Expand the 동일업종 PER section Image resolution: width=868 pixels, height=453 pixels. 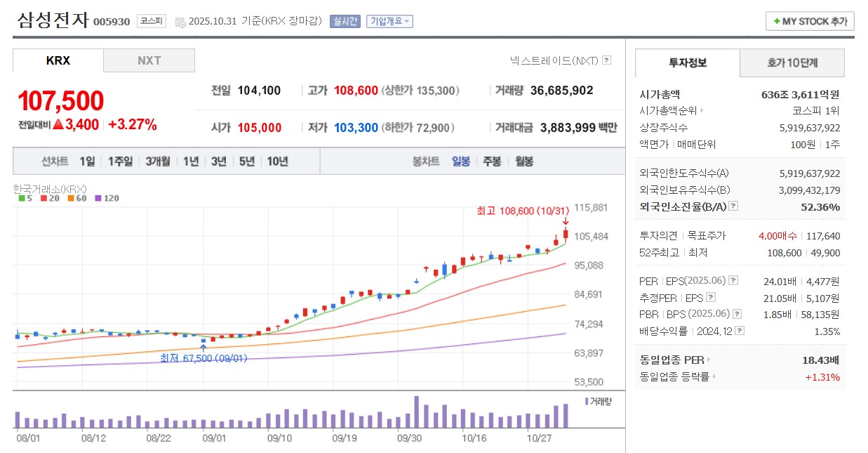[x=709, y=360]
